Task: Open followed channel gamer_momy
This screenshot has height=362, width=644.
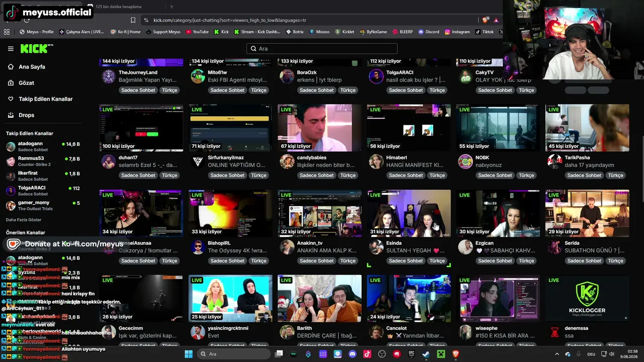Action: coord(43,205)
